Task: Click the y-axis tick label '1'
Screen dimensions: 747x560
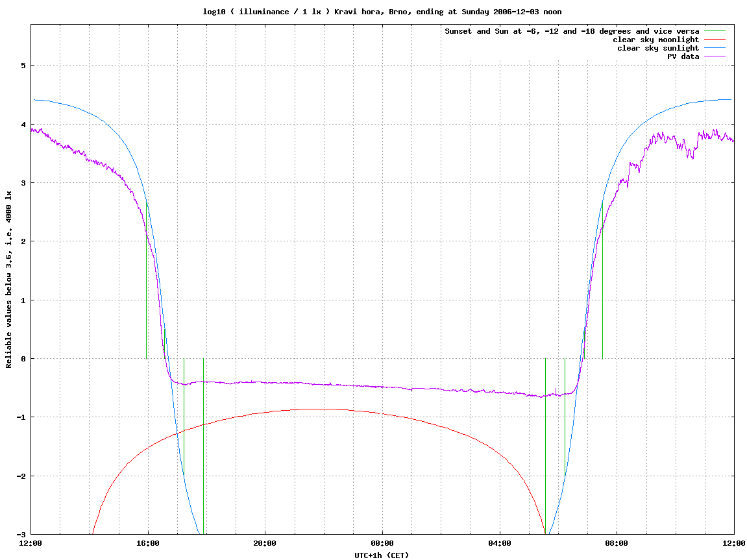Action: click(x=23, y=300)
